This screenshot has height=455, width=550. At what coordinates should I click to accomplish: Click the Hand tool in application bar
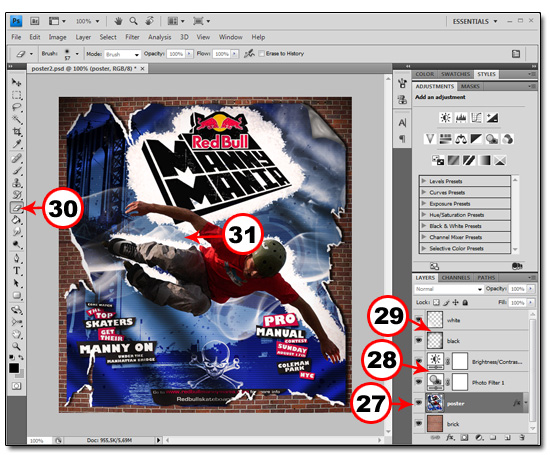pyautogui.click(x=118, y=21)
